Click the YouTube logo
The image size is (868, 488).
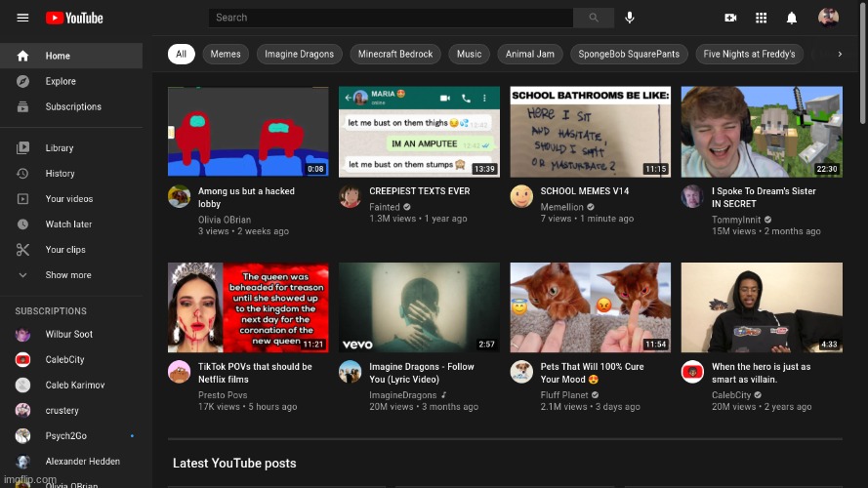pyautogui.click(x=74, y=18)
